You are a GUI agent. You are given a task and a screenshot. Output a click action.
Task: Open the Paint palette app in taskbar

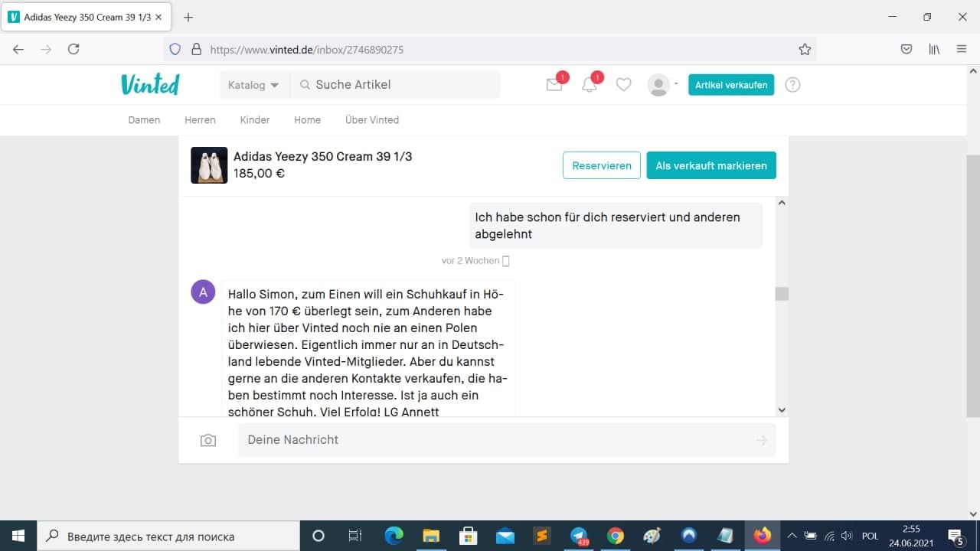point(652,536)
